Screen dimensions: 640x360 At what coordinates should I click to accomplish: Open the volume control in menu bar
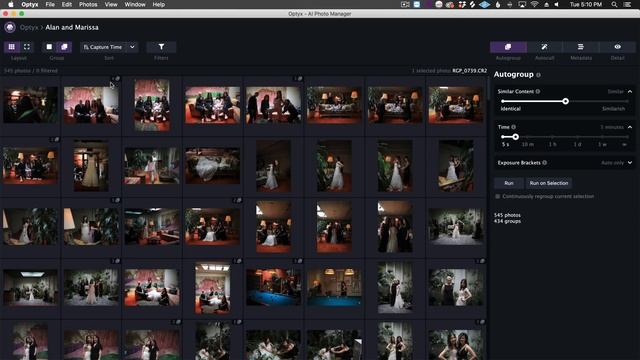click(557, 4)
